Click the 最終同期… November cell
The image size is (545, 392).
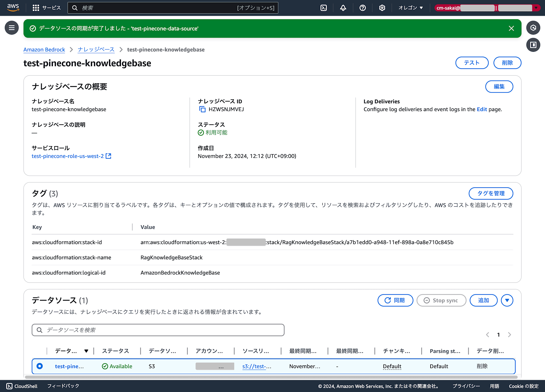click(x=305, y=366)
